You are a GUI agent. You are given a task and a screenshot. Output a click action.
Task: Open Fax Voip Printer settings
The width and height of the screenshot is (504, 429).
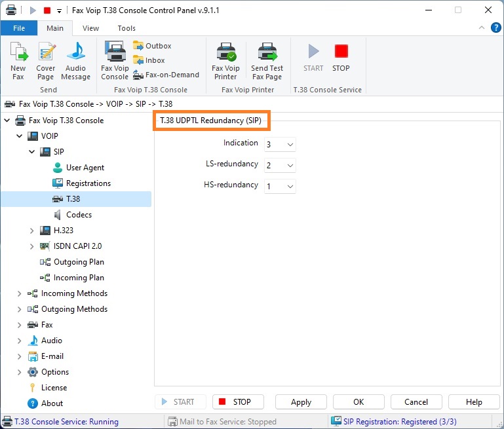pyautogui.click(x=225, y=61)
